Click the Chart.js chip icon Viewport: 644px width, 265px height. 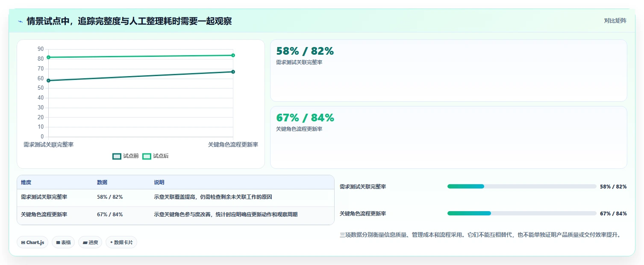[23, 242]
